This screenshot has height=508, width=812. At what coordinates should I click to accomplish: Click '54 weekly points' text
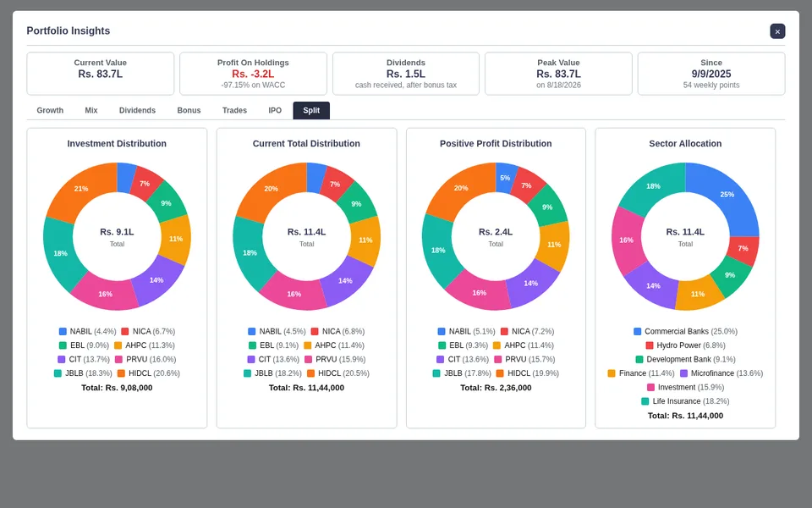tap(711, 85)
